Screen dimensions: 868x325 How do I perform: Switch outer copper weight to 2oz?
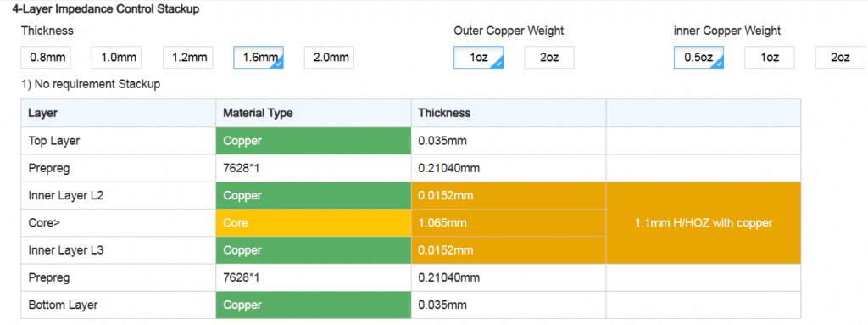pos(549,57)
